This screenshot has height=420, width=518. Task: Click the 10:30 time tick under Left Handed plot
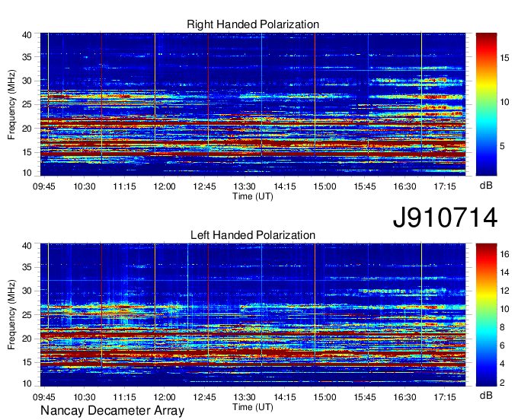click(x=85, y=397)
